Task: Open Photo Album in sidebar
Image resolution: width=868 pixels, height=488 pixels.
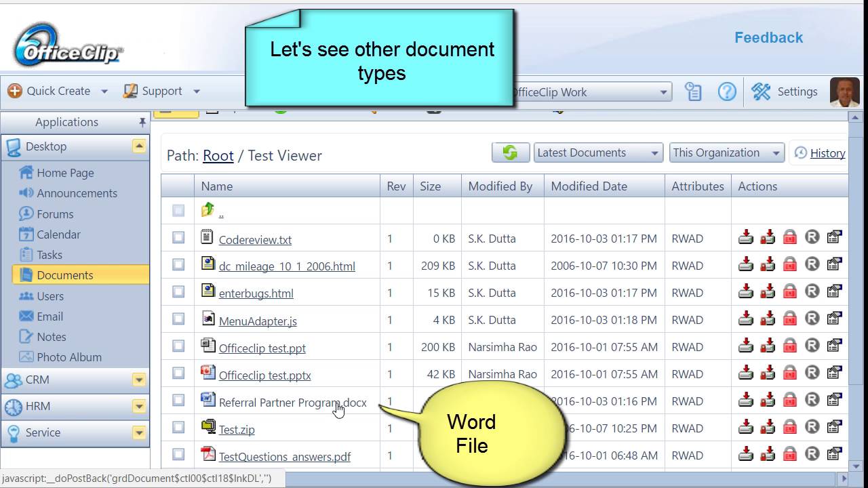Action: click(x=69, y=357)
